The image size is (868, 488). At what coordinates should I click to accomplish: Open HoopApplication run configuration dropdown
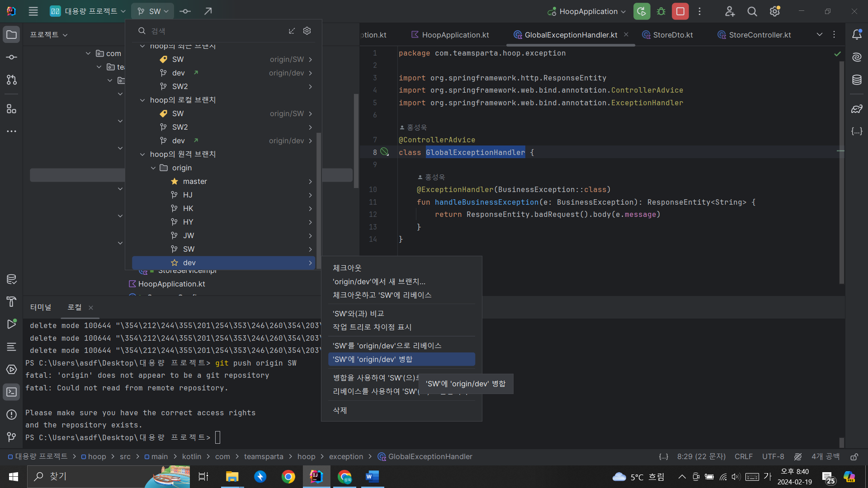click(x=587, y=11)
